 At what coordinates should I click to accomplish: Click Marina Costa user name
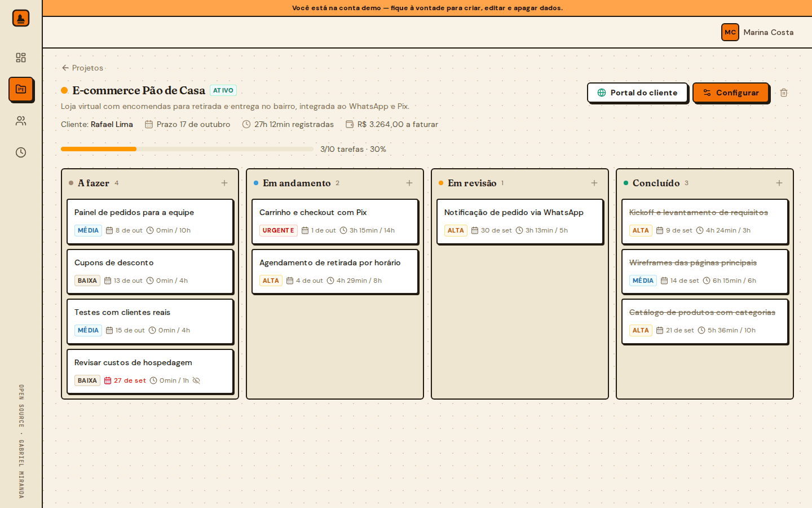click(x=768, y=32)
